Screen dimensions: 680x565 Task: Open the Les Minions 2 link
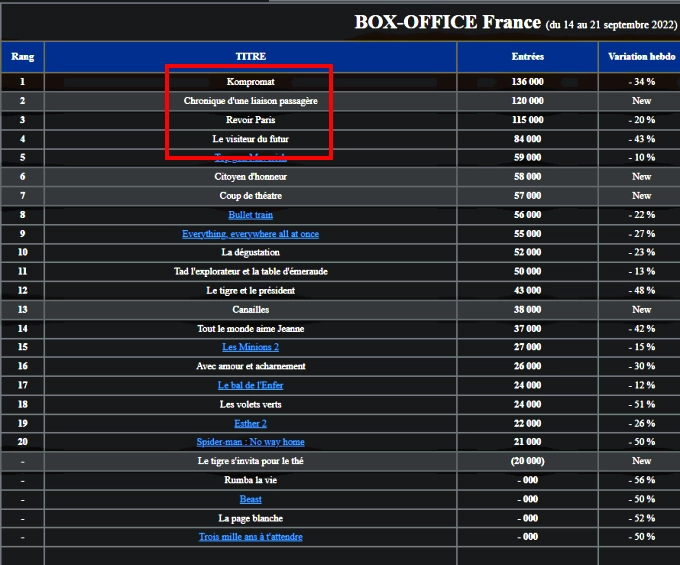250,347
